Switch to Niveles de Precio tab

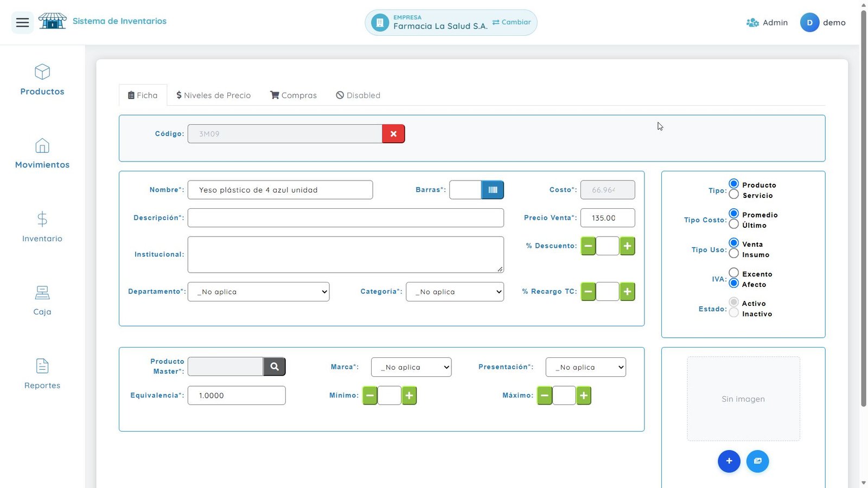(x=214, y=95)
